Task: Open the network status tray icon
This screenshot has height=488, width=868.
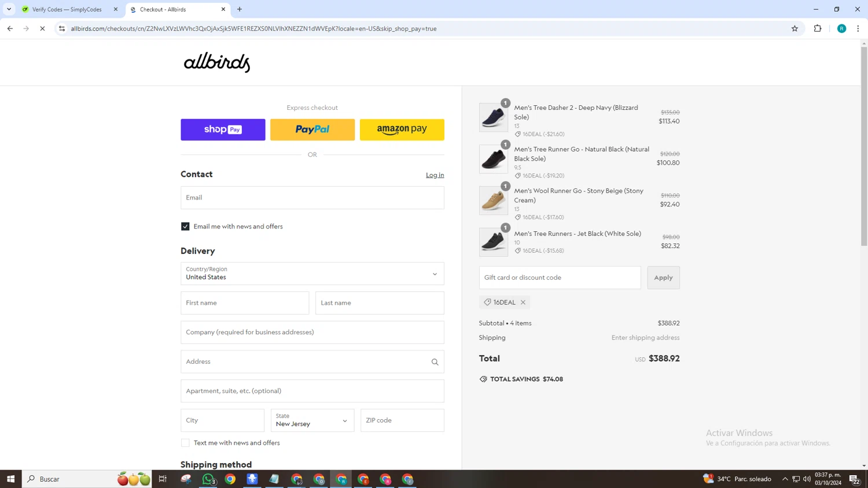Action: pos(796,479)
